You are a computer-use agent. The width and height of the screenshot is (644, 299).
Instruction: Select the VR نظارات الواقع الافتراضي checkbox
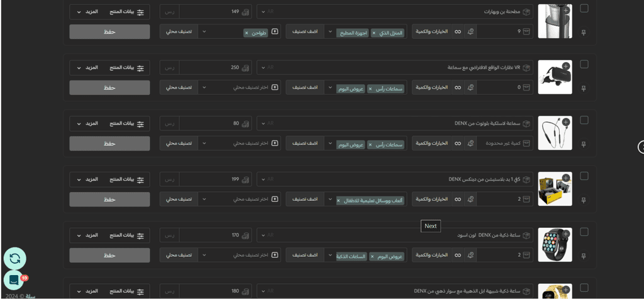[584, 64]
